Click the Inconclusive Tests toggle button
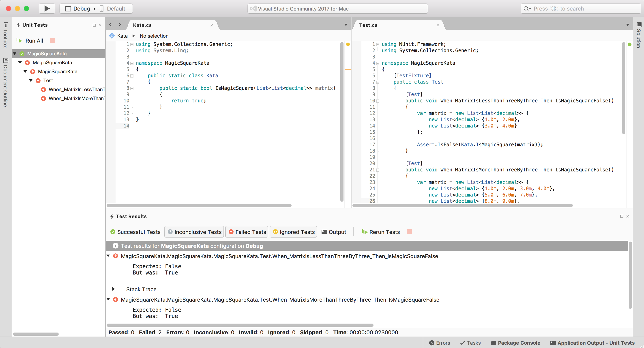The image size is (644, 348). point(194,232)
